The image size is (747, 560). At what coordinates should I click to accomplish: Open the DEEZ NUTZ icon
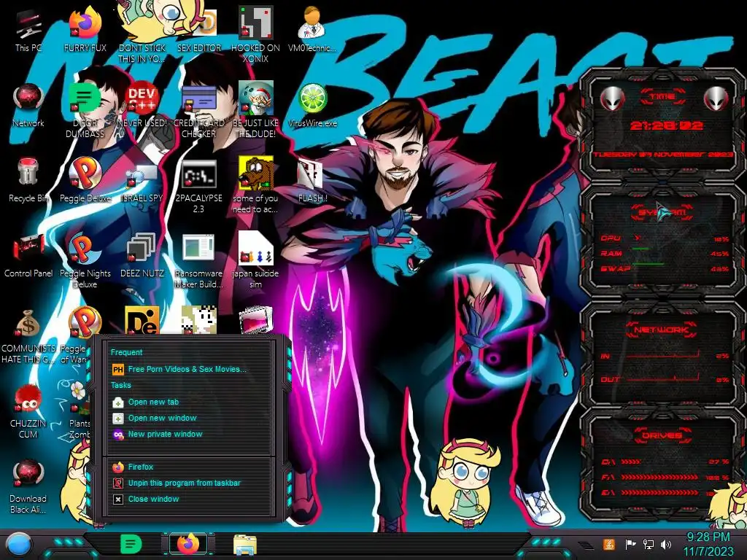click(142, 256)
